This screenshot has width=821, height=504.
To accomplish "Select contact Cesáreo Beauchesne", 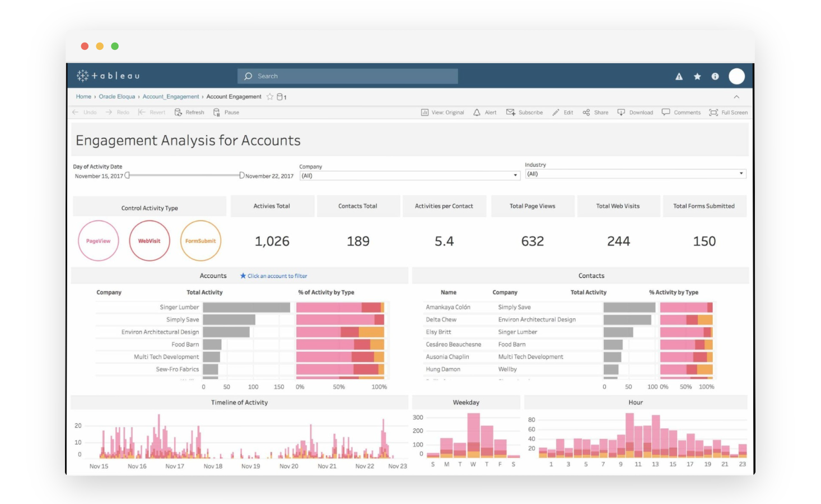I will [x=454, y=344].
